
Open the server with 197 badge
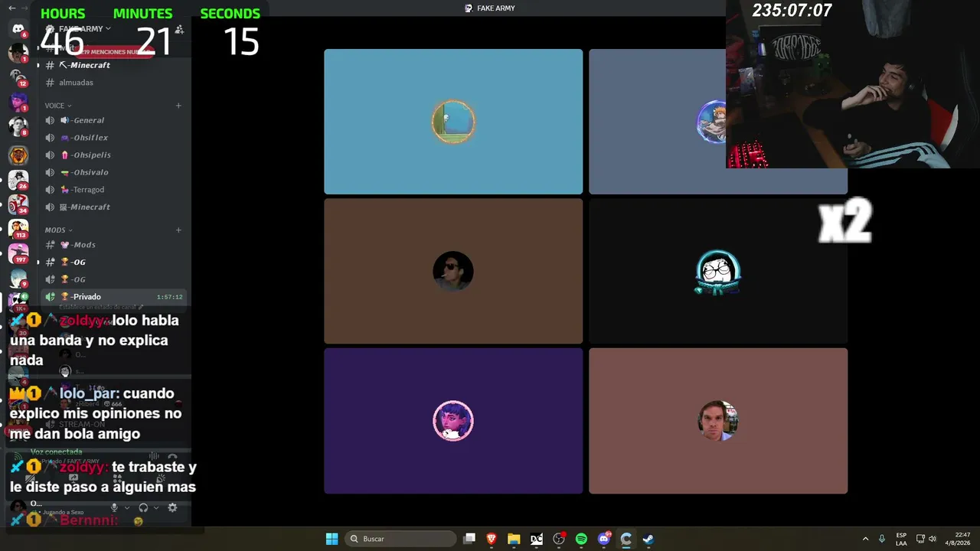(18, 253)
